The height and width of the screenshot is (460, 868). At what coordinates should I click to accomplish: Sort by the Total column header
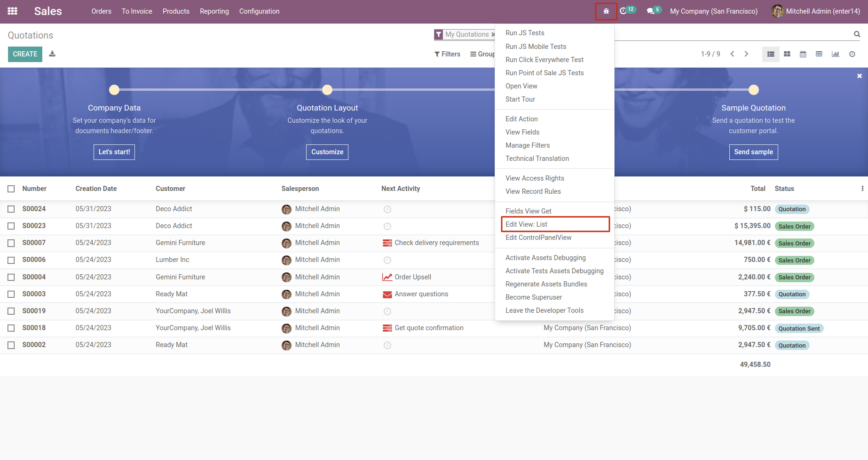pyautogui.click(x=758, y=189)
